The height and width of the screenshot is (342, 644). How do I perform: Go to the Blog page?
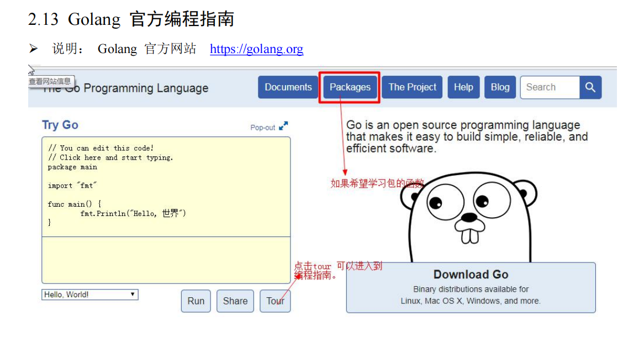(x=500, y=87)
